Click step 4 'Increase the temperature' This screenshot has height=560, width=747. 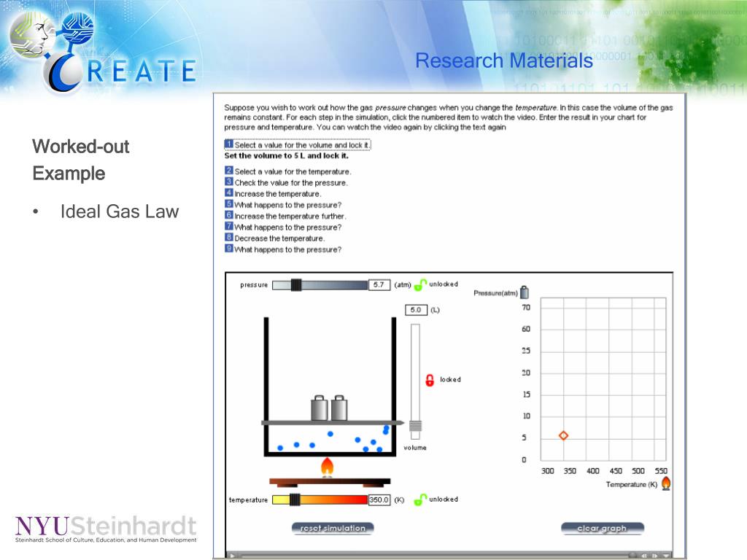[x=273, y=194]
